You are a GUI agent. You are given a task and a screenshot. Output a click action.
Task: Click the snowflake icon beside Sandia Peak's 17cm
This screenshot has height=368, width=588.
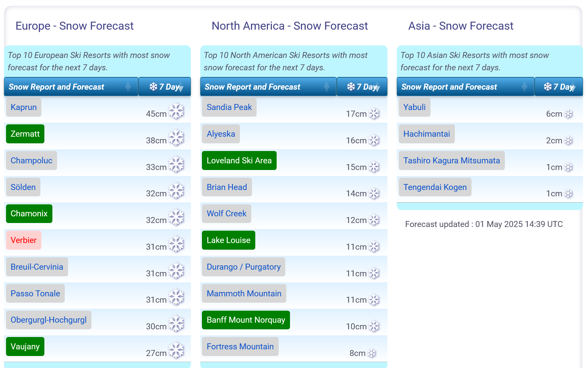(x=374, y=114)
